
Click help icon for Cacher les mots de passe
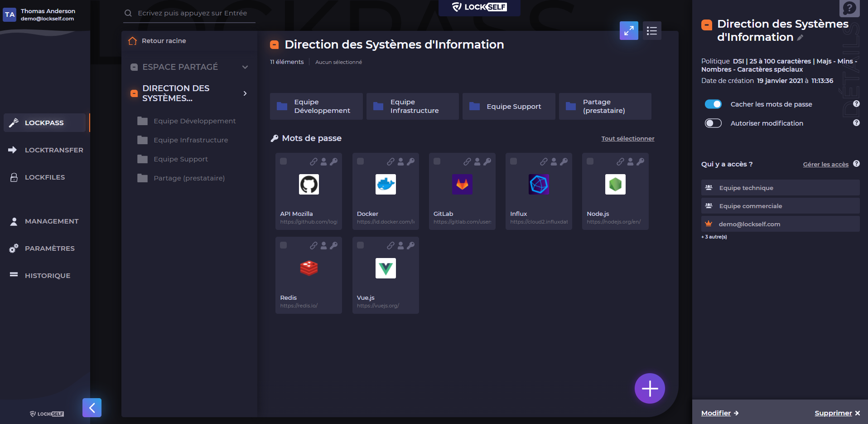(856, 104)
